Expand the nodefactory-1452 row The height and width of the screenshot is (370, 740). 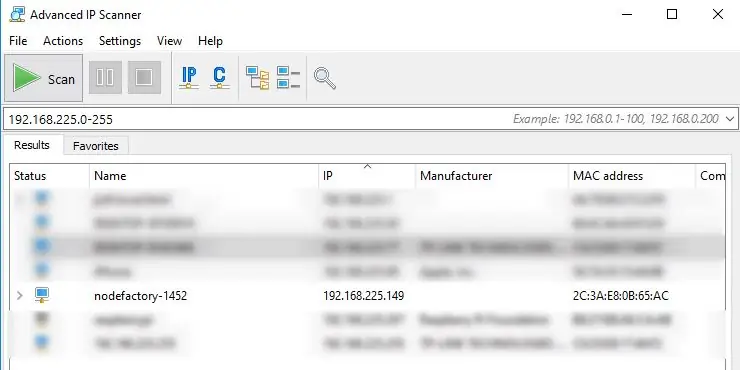pos(19,296)
